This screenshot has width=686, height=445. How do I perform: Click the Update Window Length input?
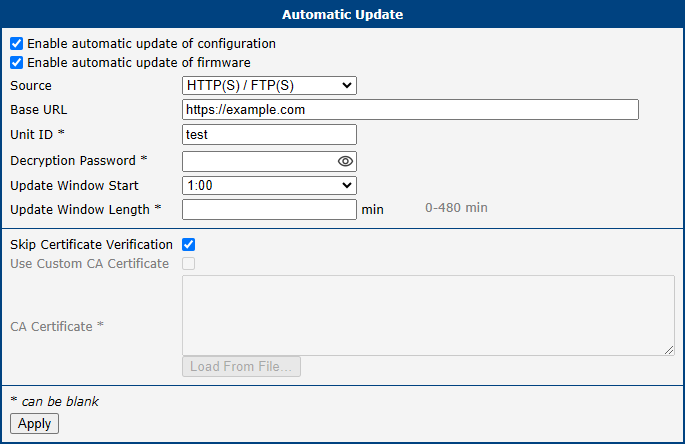coord(269,210)
